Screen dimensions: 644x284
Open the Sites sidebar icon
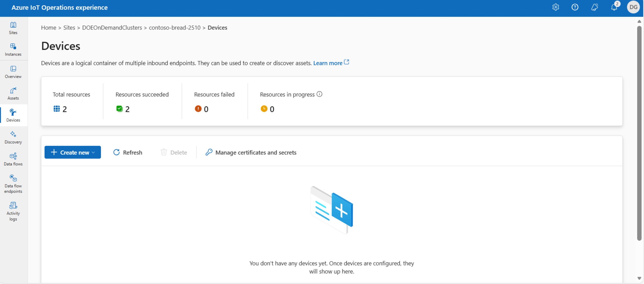coord(13,28)
